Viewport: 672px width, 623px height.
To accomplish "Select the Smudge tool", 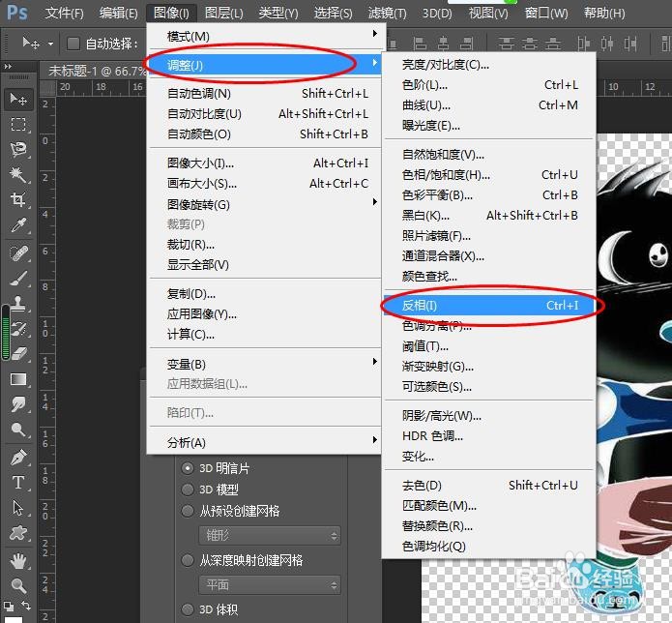I will pos(18,404).
